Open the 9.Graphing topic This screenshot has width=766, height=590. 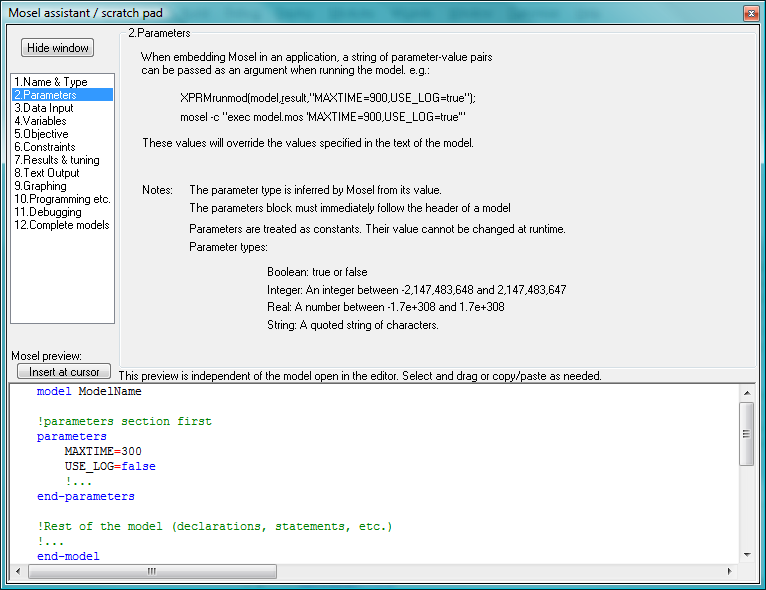(x=41, y=186)
